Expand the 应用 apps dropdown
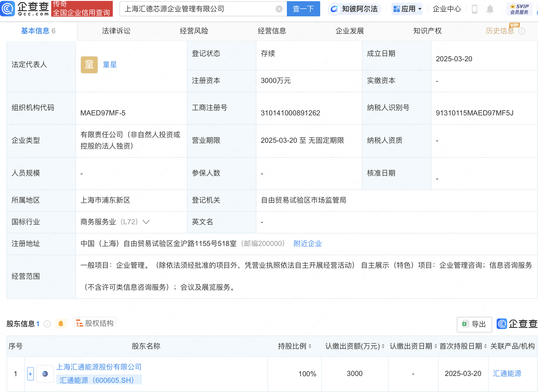This screenshot has height=392, width=538. [x=407, y=9]
